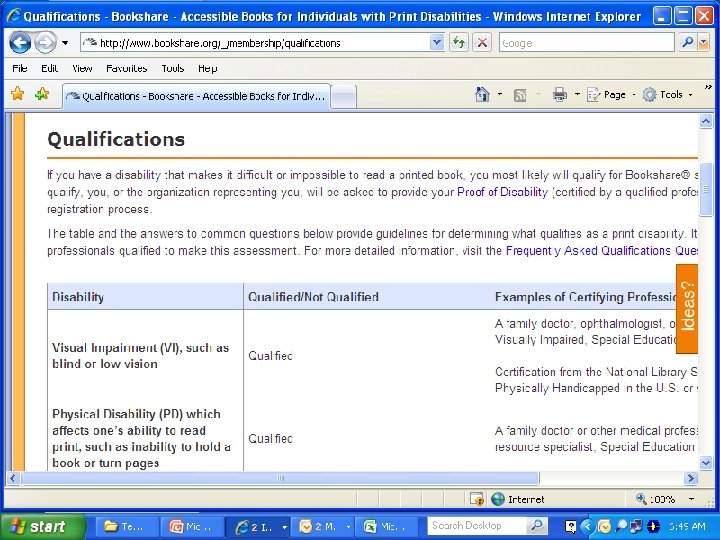This screenshot has width=720, height=540.
Task: Click the Search Desktop input box
Action: (x=476, y=526)
